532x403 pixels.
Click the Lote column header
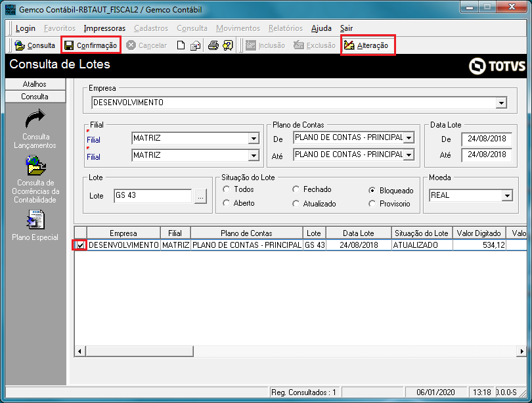314,233
